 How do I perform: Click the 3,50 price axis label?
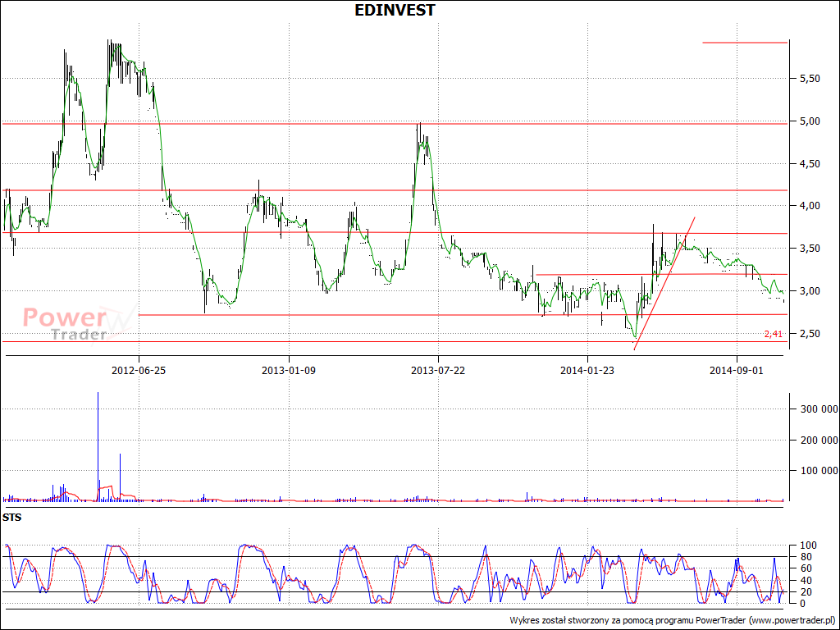point(810,248)
